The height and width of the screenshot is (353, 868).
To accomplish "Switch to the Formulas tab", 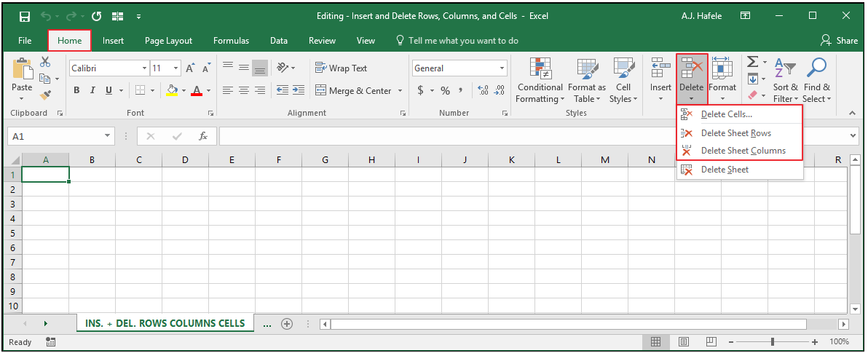I will (x=231, y=40).
